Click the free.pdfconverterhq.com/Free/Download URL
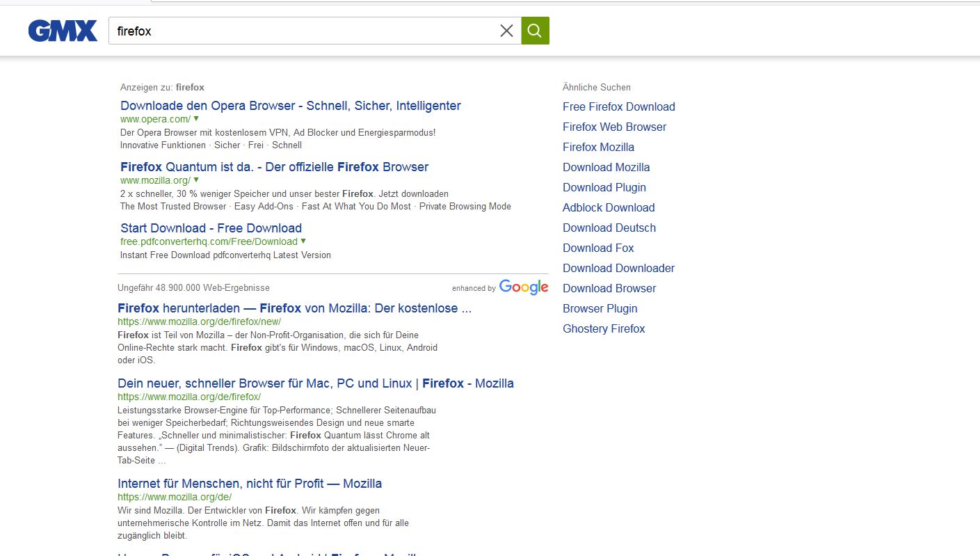This screenshot has width=980, height=556. tap(209, 241)
